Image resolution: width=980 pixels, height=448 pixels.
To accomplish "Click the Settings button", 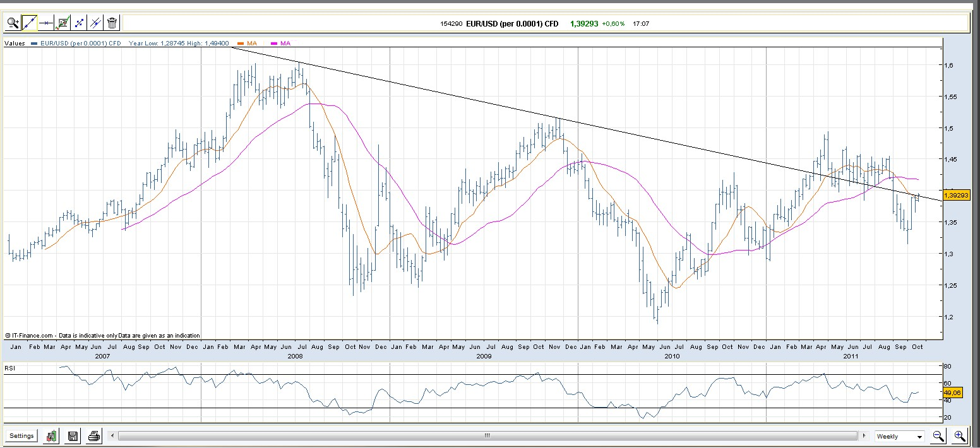I will [21, 436].
